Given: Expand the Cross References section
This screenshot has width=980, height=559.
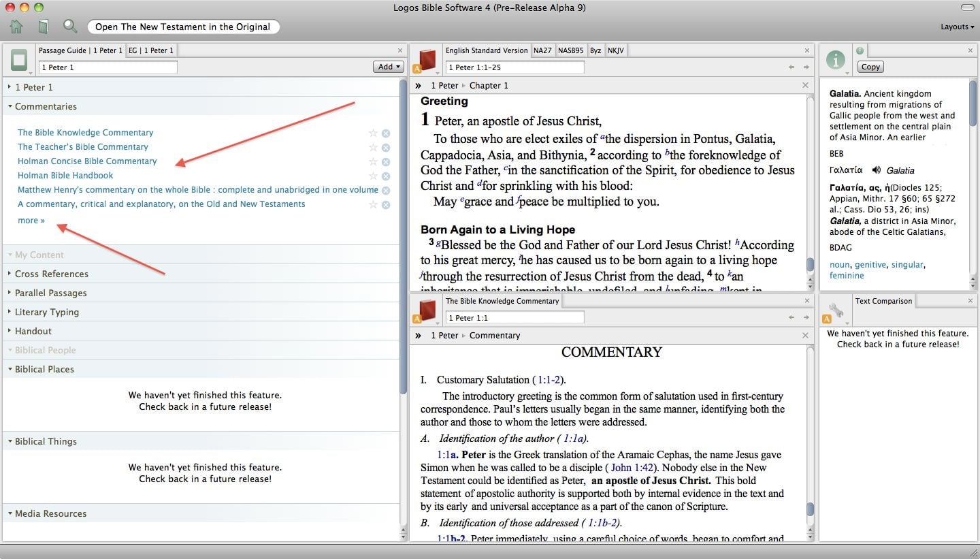Looking at the screenshot, I should [x=10, y=274].
